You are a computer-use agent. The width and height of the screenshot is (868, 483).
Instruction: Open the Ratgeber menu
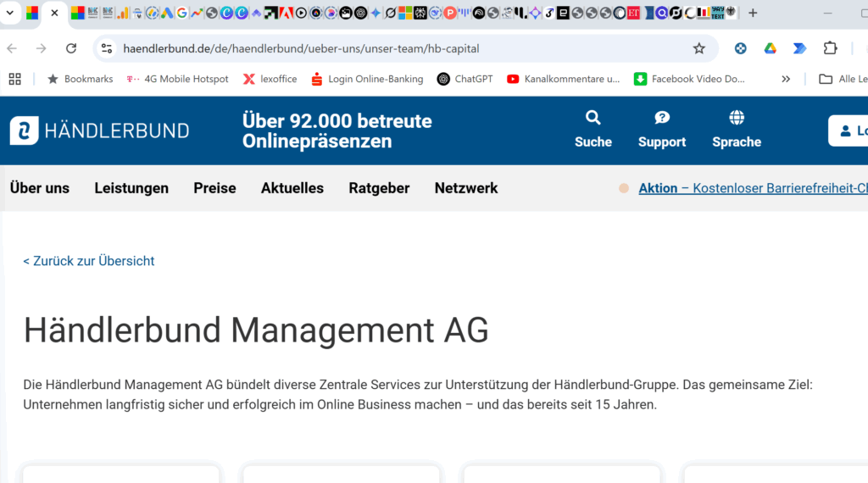click(379, 188)
